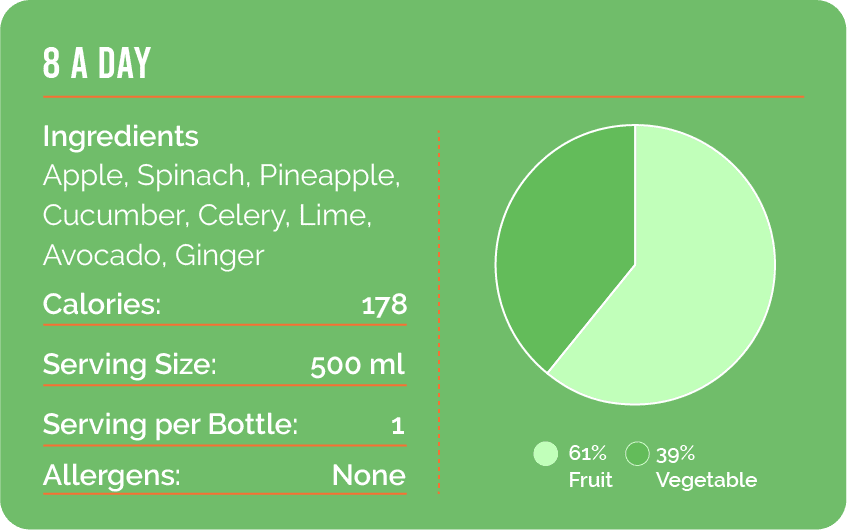Screen dimensions: 847x530
Task: Click the Serving per Bottle label
Action: coord(170,424)
